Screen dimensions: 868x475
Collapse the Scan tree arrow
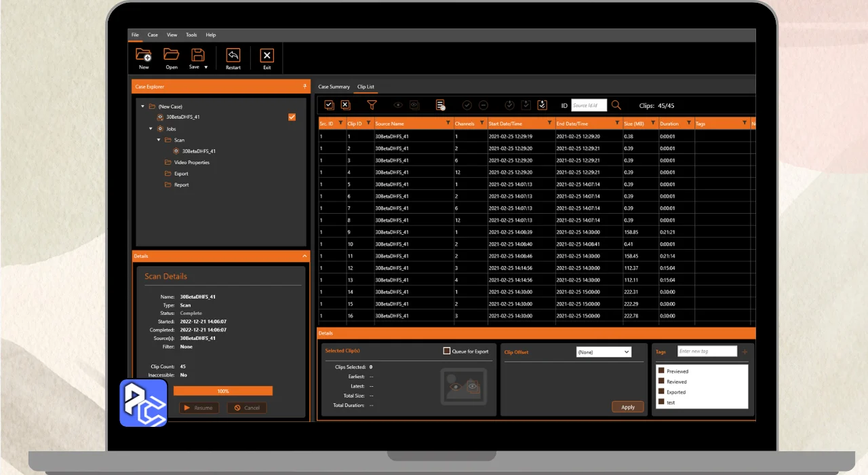pos(159,140)
